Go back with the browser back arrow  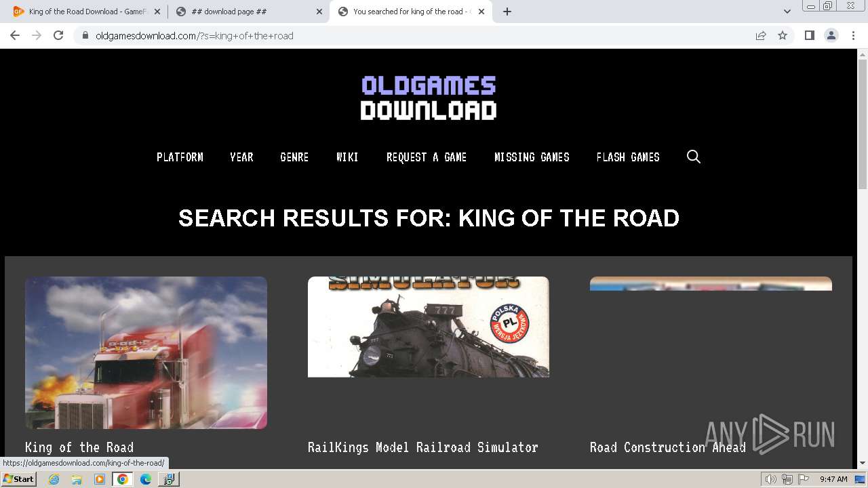tap(15, 35)
